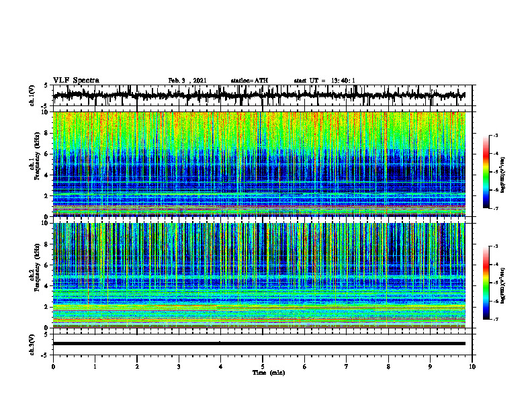
Task: Click the ch.1 spectrogram color scale bar
Action: [x=486, y=172]
